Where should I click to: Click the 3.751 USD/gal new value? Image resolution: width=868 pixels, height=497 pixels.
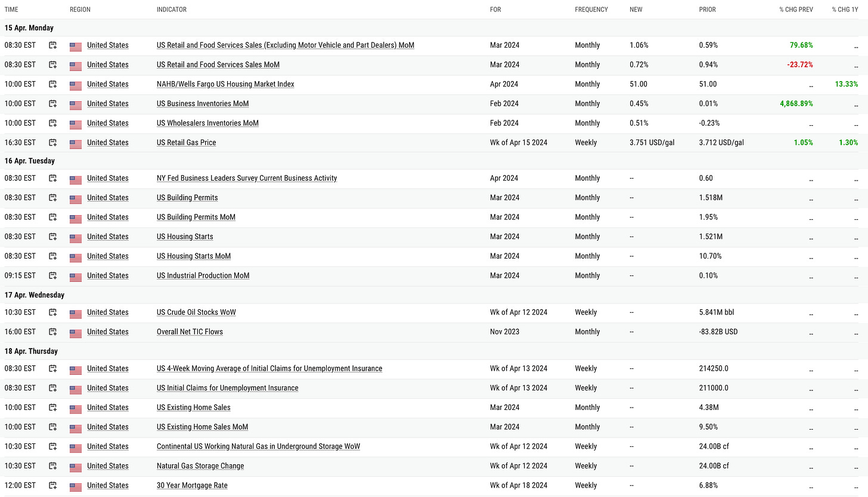[652, 142]
